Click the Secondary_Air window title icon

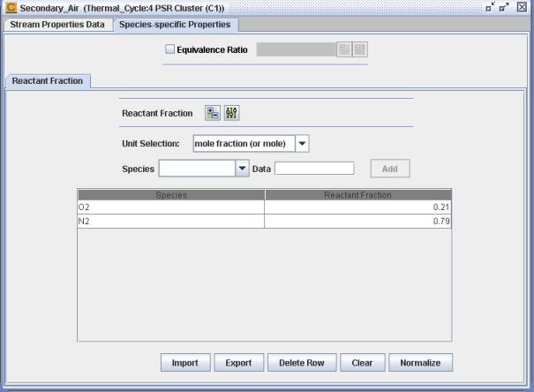(x=11, y=7)
